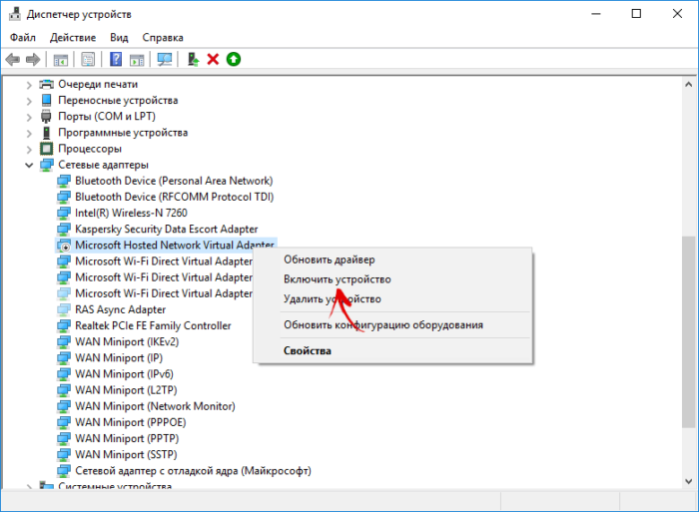Select Bluetooth Device (Personal Area Network)

[x=174, y=181]
